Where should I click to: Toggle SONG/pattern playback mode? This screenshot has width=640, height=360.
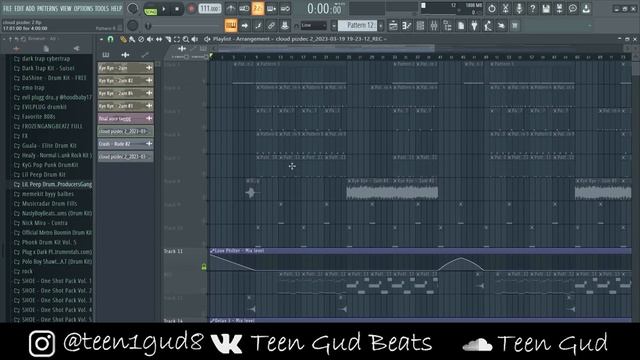151,9
